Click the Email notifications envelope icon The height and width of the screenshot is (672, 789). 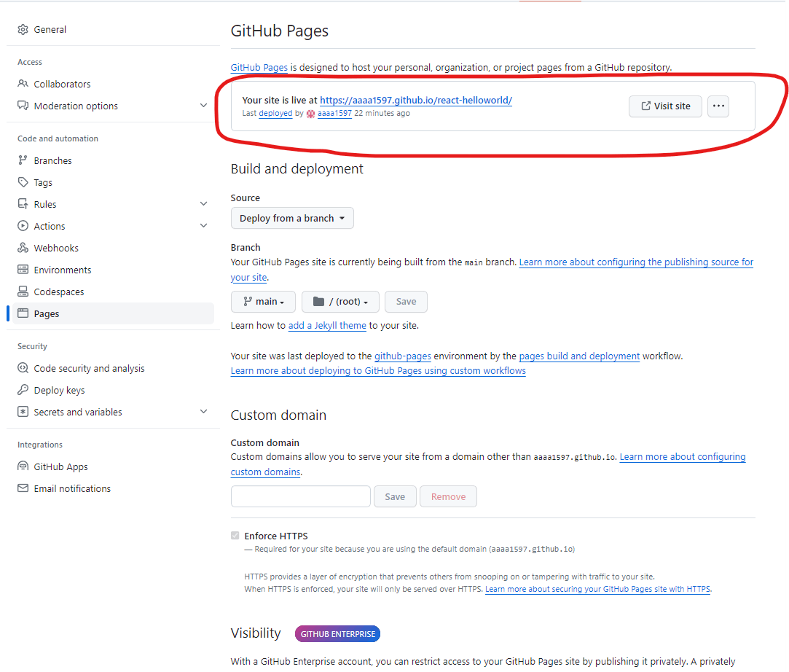[x=23, y=488]
